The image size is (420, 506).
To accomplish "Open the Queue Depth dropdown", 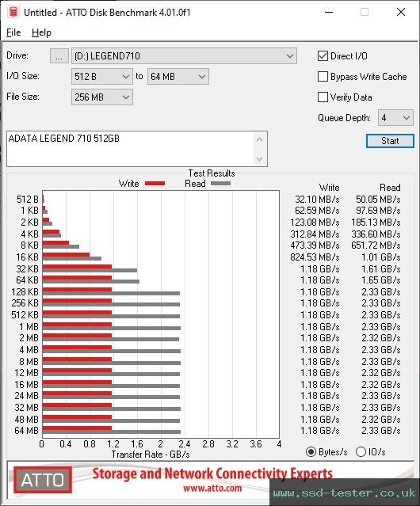I will point(395,118).
